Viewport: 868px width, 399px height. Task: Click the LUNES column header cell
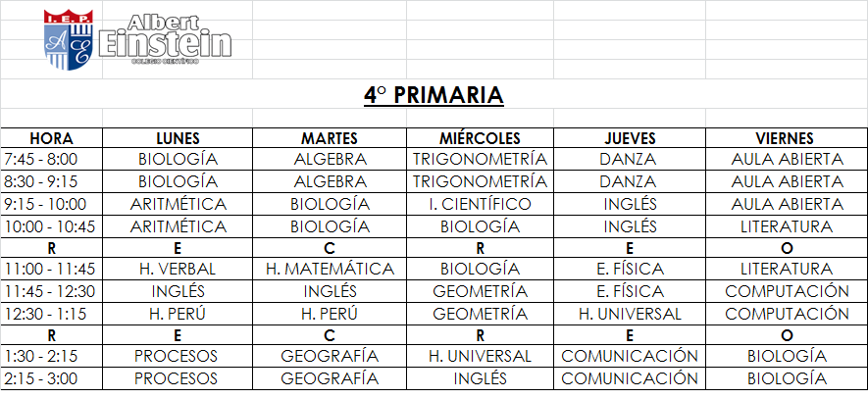[x=178, y=138]
